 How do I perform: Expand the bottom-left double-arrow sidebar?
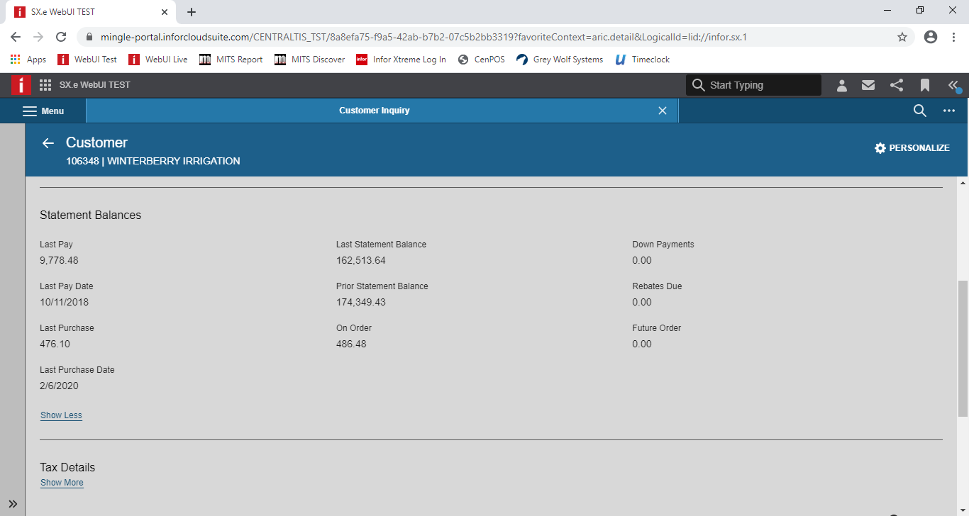point(12,504)
